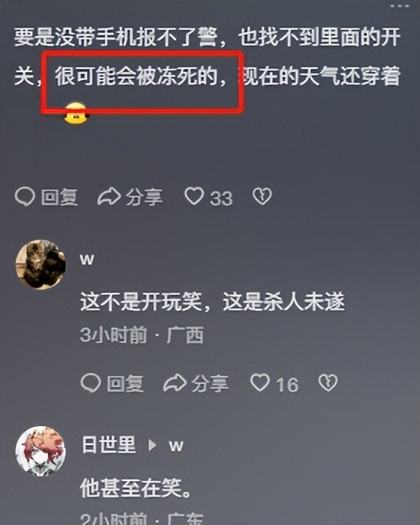This screenshot has width=420, height=525.
Task: Like the top comment with 33 likes
Action: (194, 196)
